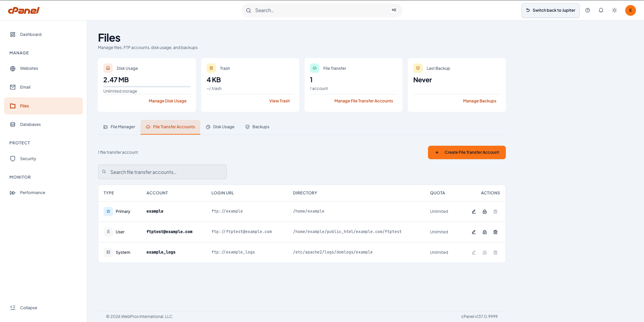Click the File Transfer card cloud icon
This screenshot has width=644, height=322.
coord(315,68)
